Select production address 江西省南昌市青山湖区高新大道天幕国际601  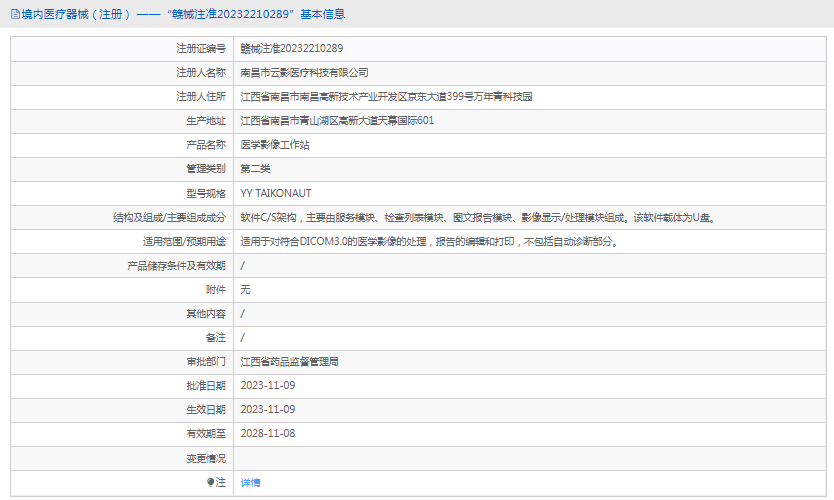[x=337, y=121]
